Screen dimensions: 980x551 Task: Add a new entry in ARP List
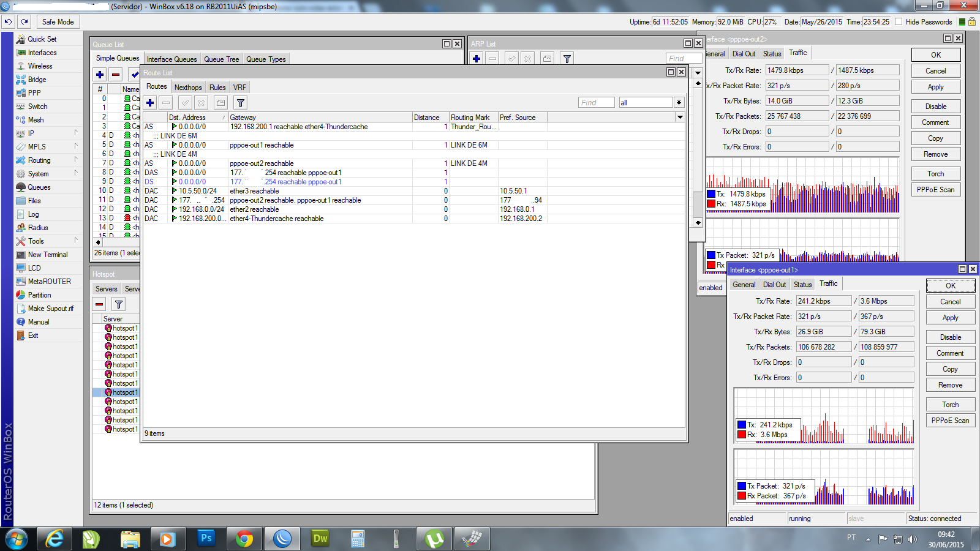[477, 59]
